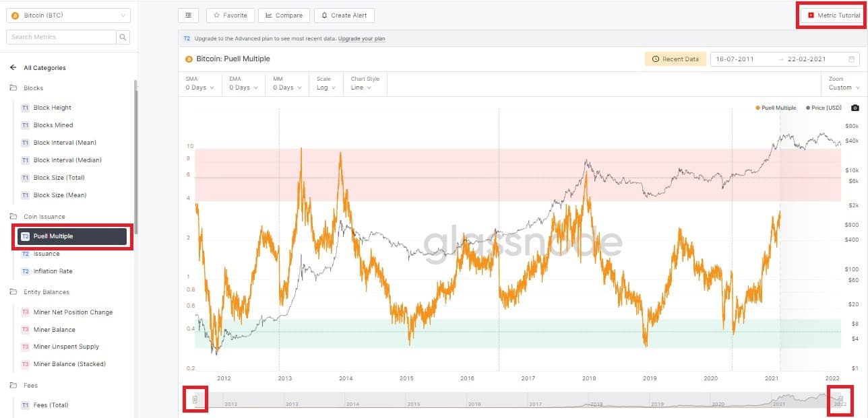Open the Fees (Total) metric
This screenshot has width=868, height=418.
(x=51, y=405)
